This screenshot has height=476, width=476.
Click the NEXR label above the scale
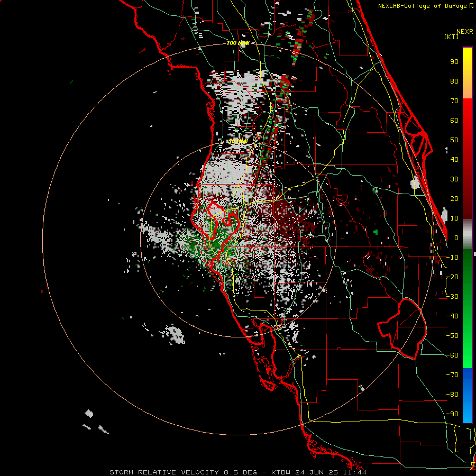point(465,32)
